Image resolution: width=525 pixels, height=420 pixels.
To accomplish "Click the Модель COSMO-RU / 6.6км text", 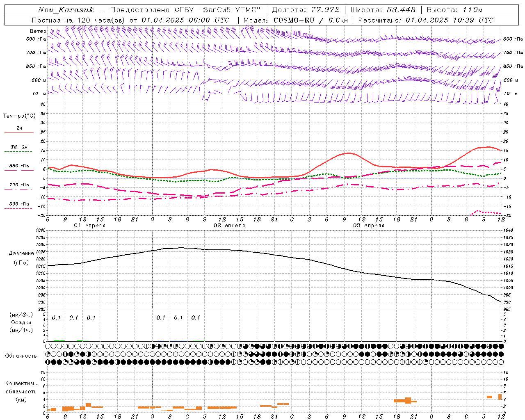I will [295, 20].
